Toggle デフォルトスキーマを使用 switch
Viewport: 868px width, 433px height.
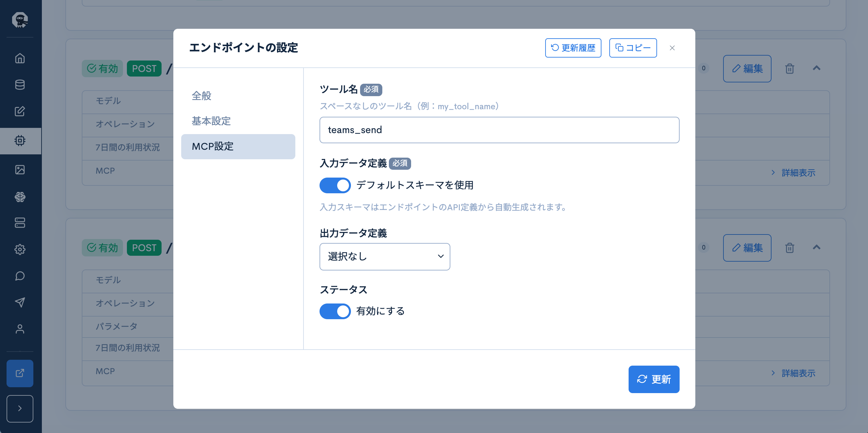point(335,185)
